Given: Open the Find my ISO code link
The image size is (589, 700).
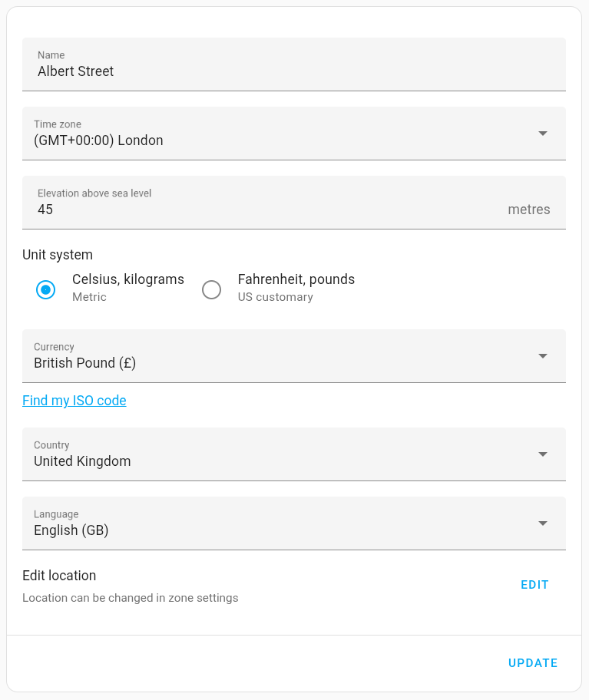Looking at the screenshot, I should (x=74, y=401).
